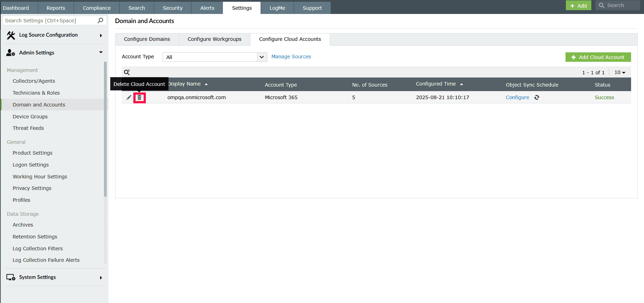Click Add Cloud Account button
The image size is (644, 303).
point(598,57)
